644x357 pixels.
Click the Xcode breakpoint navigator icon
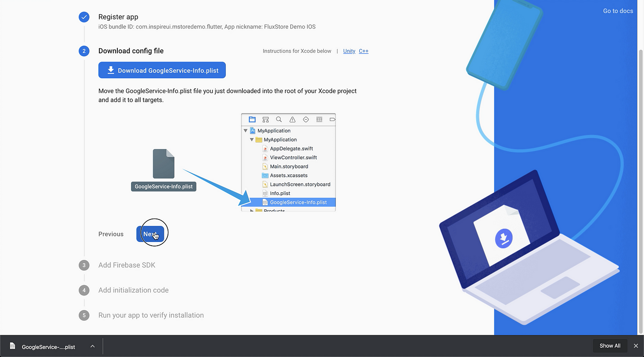333,120
